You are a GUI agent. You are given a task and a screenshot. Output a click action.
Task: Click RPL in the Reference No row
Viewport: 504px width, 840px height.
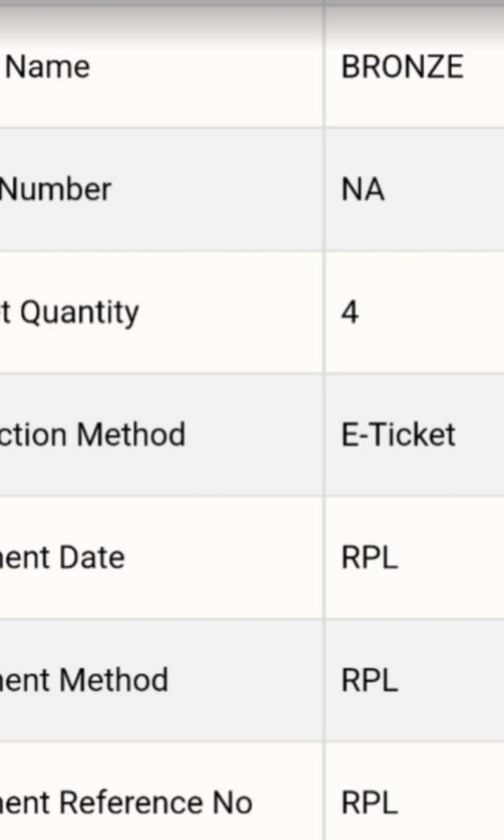pos(369,803)
